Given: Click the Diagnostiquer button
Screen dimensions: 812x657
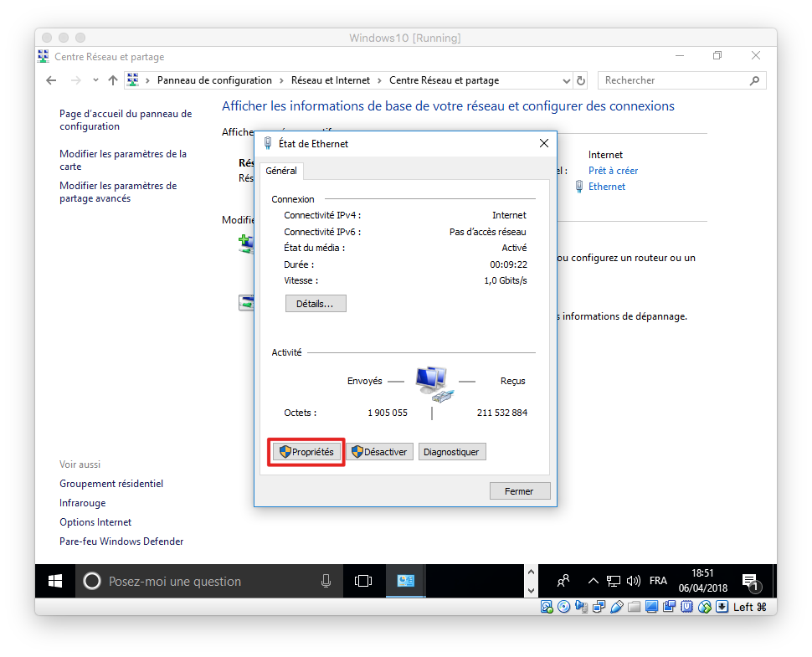Looking at the screenshot, I should (451, 452).
